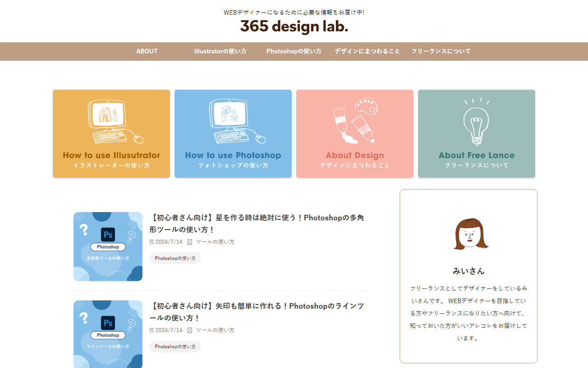Open the ラインツールの使い方 article thumbnail

coord(108,334)
